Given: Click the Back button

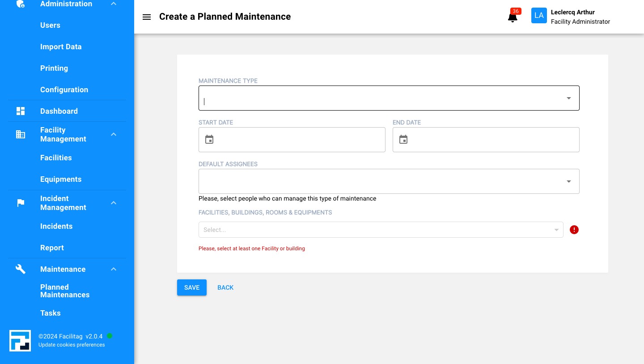Looking at the screenshot, I should 225,287.
